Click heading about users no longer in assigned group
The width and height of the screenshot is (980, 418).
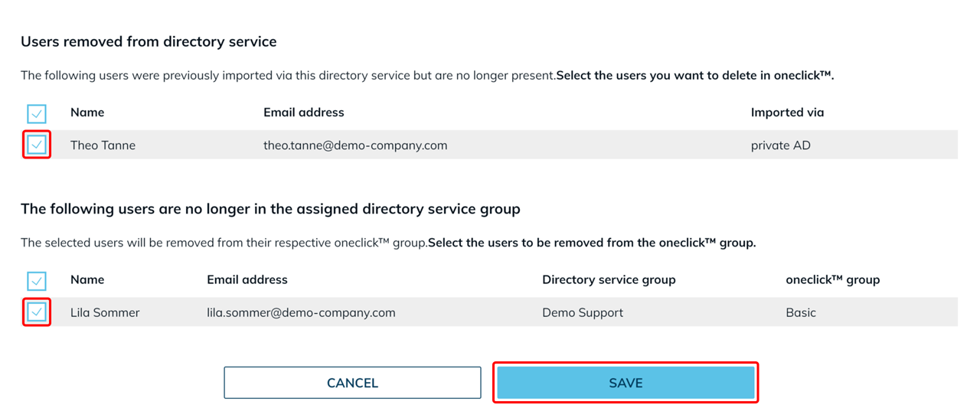point(270,209)
